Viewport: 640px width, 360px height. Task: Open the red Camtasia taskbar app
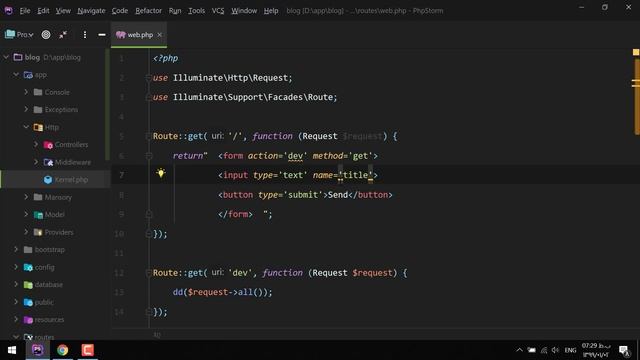(x=87, y=350)
